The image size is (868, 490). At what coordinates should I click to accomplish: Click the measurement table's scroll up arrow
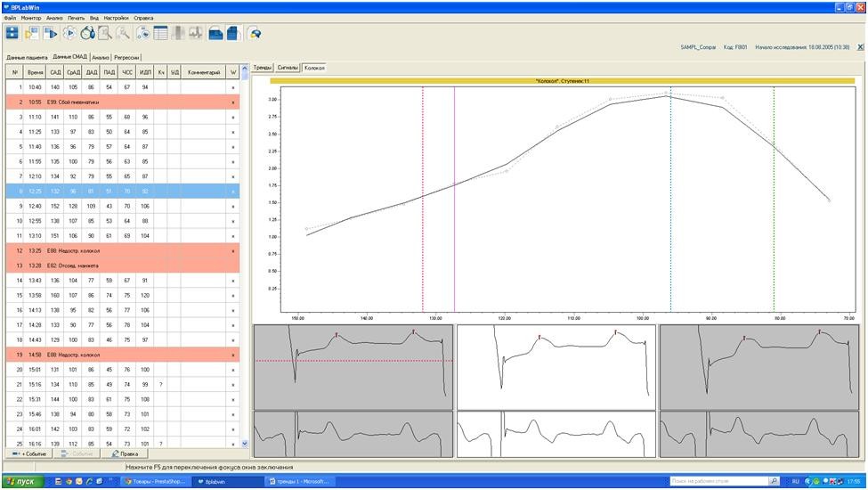click(x=246, y=72)
